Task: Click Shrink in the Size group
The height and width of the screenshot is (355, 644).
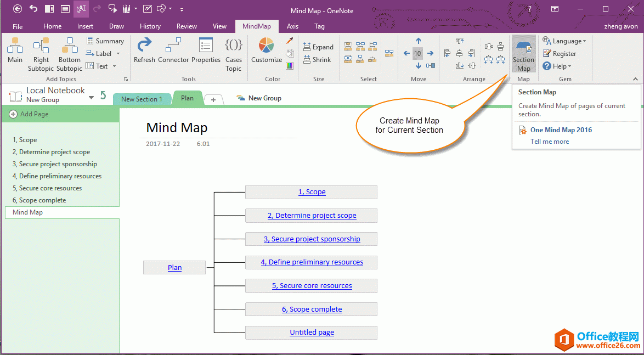Action: coord(318,59)
